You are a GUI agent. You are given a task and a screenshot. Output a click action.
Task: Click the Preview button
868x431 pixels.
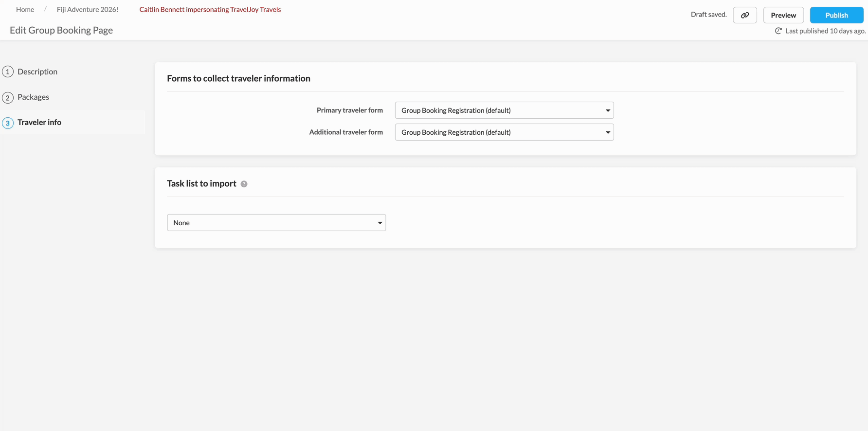[x=783, y=15]
